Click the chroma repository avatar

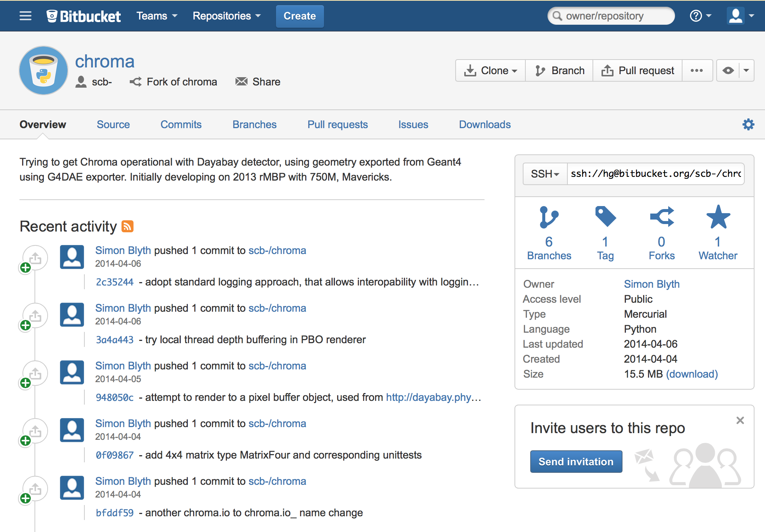pos(43,70)
